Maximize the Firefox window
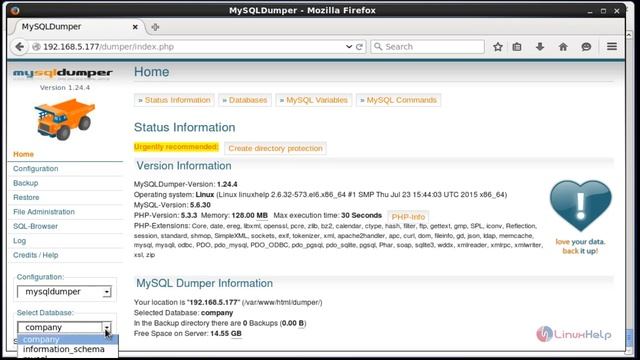The width and height of the screenshot is (640, 360). tap(603, 11)
